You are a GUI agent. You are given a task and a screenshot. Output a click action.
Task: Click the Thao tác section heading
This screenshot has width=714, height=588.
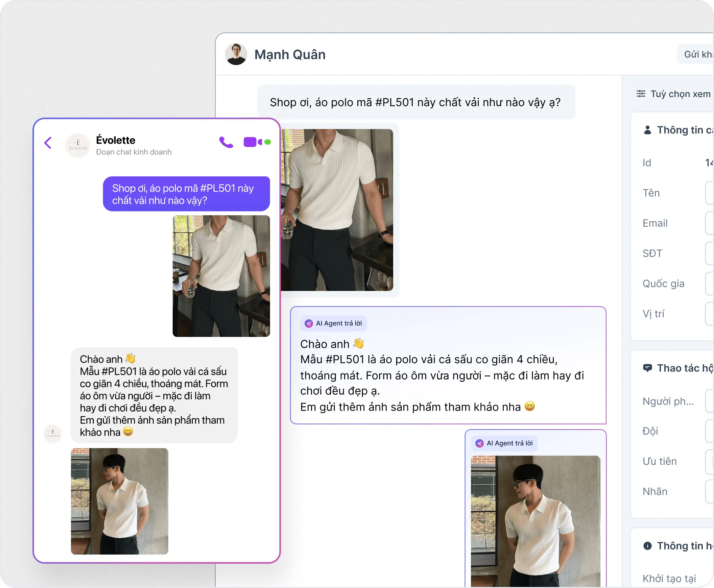685,368
